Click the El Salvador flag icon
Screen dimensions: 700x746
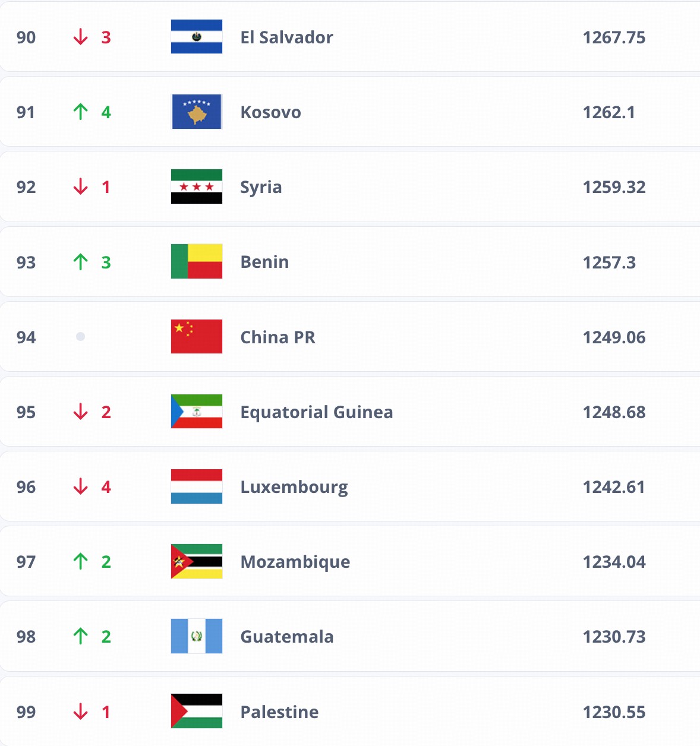[x=197, y=37]
